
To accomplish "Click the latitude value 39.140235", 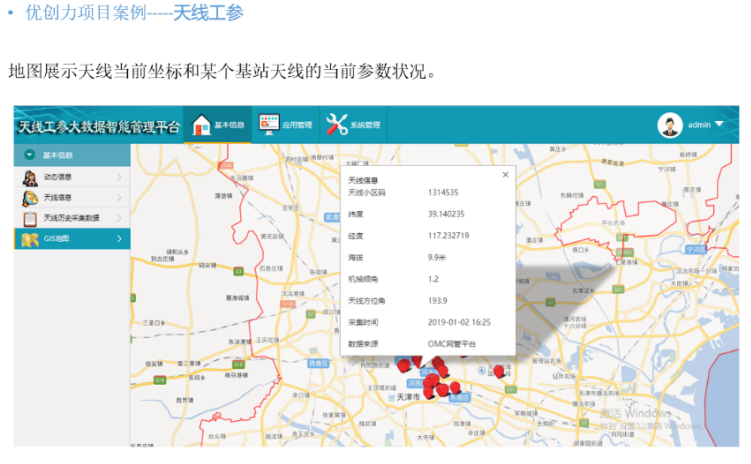I will tap(446, 214).
